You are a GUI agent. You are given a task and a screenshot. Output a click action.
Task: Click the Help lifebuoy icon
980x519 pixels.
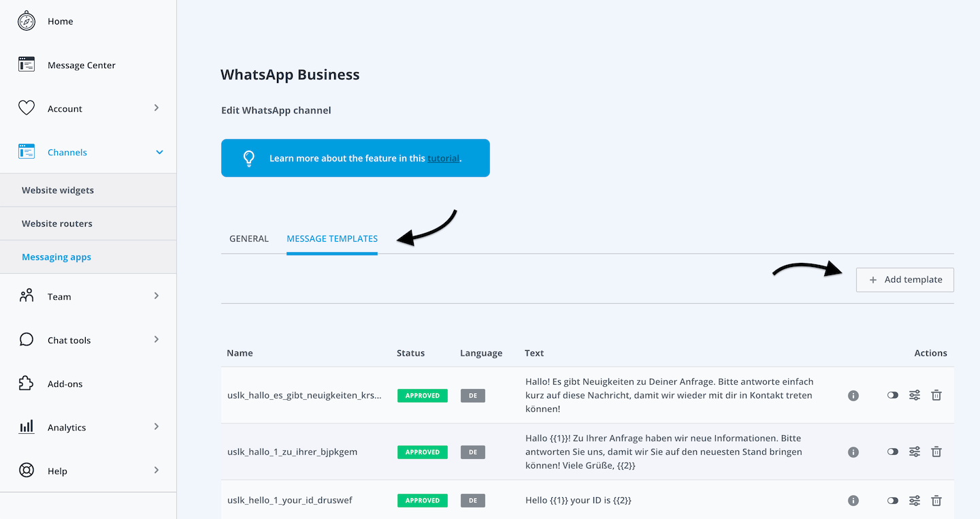(x=27, y=471)
